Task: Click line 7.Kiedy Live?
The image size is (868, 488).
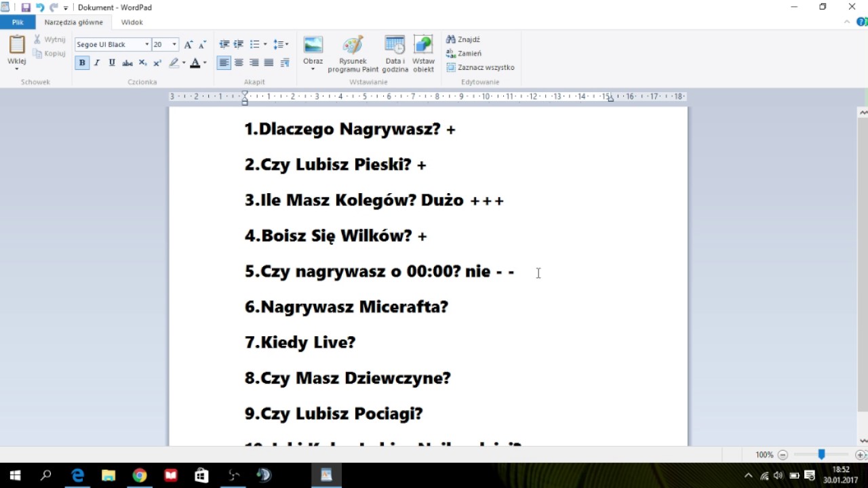Action: pyautogui.click(x=300, y=342)
